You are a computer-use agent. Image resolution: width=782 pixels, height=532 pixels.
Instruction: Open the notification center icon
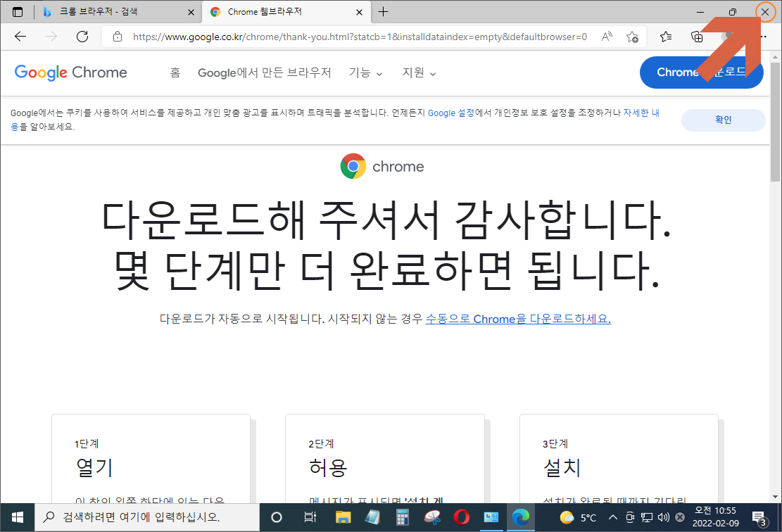[759, 519]
